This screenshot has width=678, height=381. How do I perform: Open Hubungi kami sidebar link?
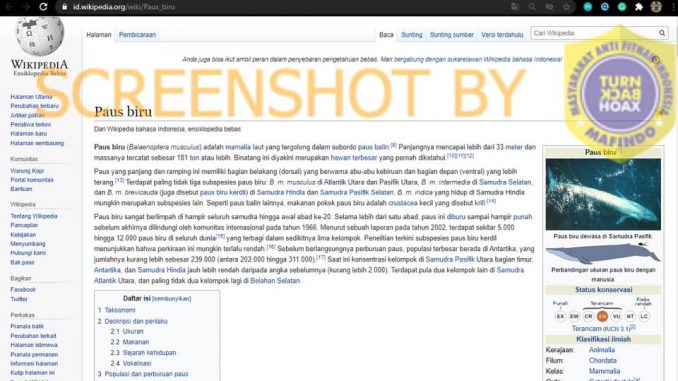point(28,253)
